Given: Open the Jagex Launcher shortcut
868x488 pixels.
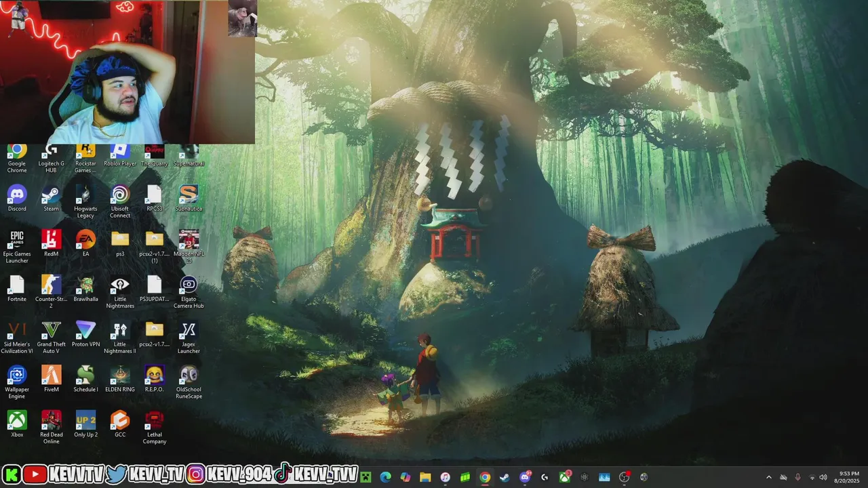Looking at the screenshot, I should tap(189, 338).
